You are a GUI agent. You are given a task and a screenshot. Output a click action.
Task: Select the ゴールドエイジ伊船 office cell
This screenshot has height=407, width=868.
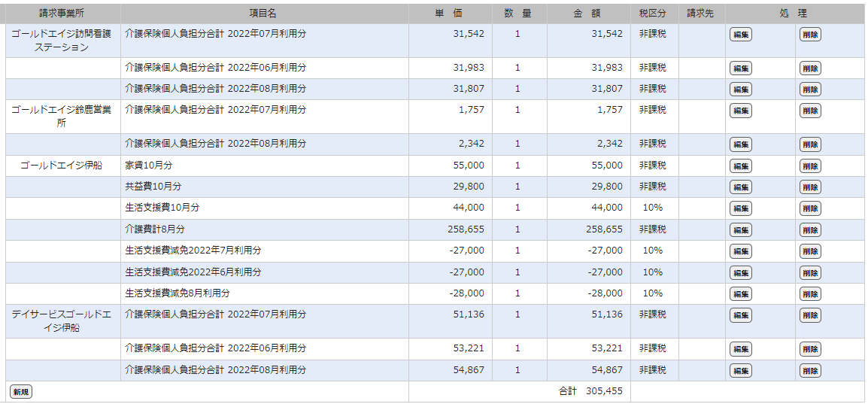coord(62,166)
